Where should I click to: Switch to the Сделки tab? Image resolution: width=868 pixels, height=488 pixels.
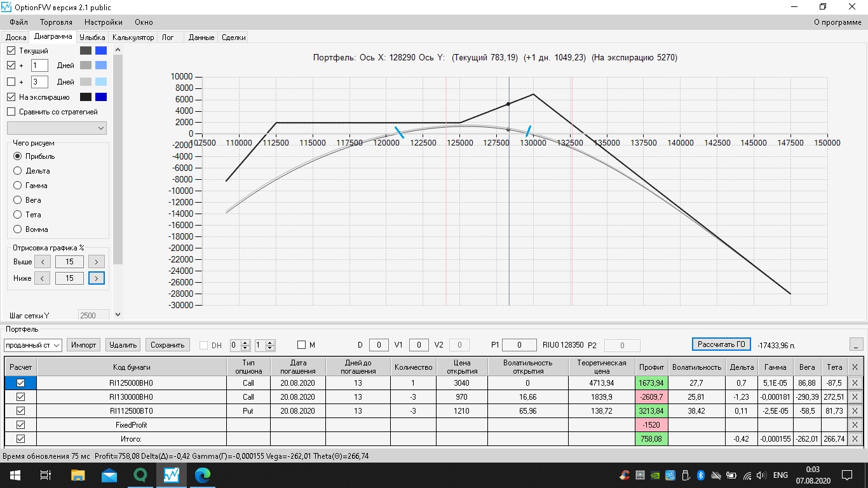pyautogui.click(x=234, y=37)
